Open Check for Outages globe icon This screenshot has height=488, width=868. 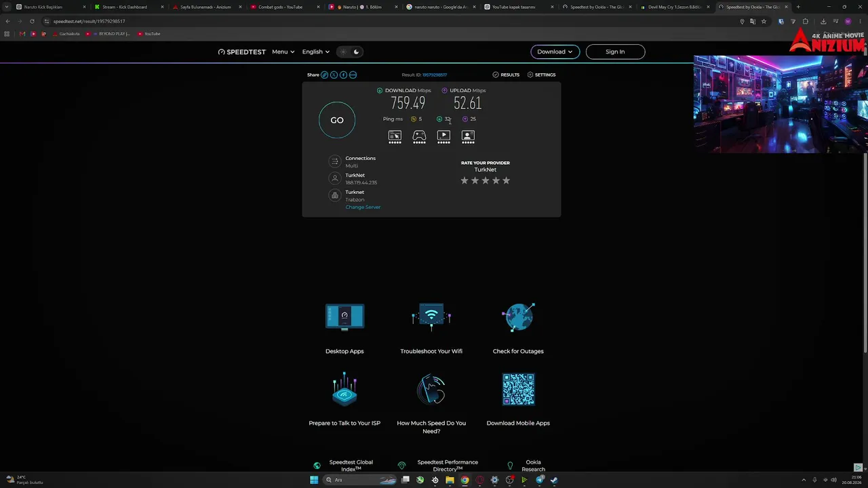518,317
